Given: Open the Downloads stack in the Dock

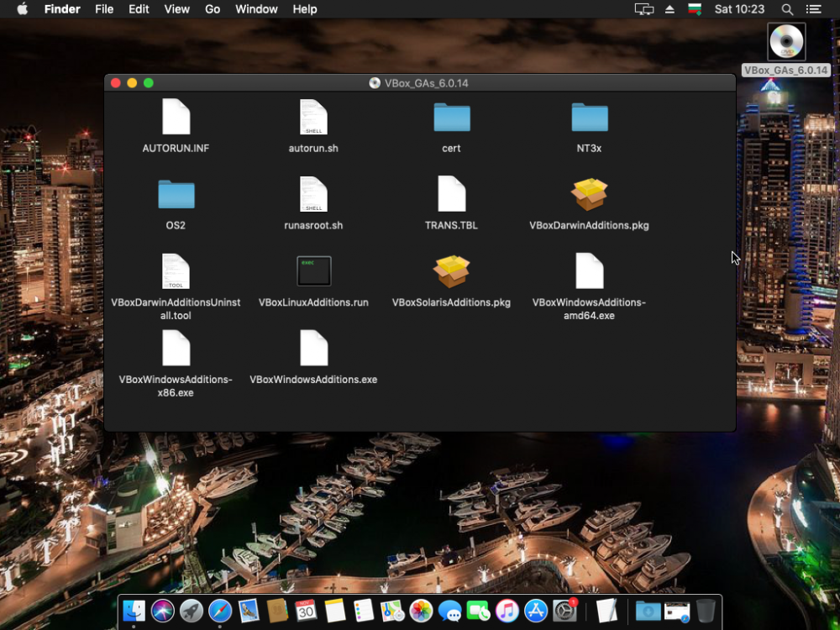Looking at the screenshot, I should pyautogui.click(x=648, y=611).
